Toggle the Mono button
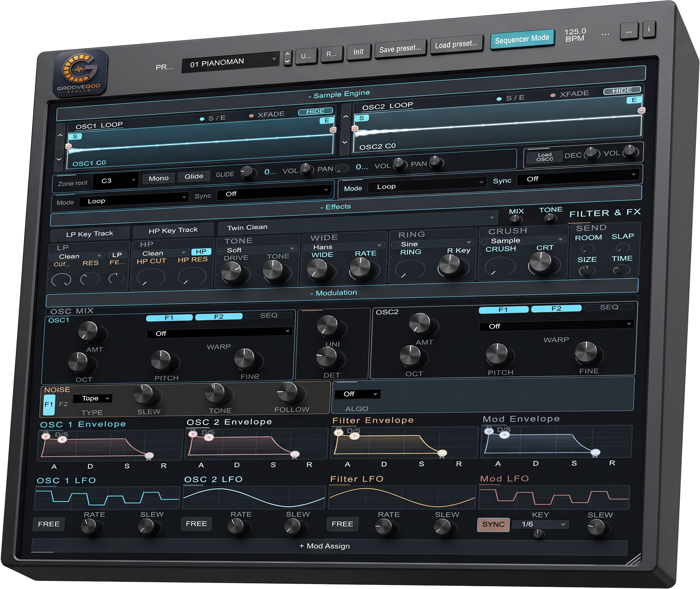The height and width of the screenshot is (589, 700). pyautogui.click(x=159, y=178)
